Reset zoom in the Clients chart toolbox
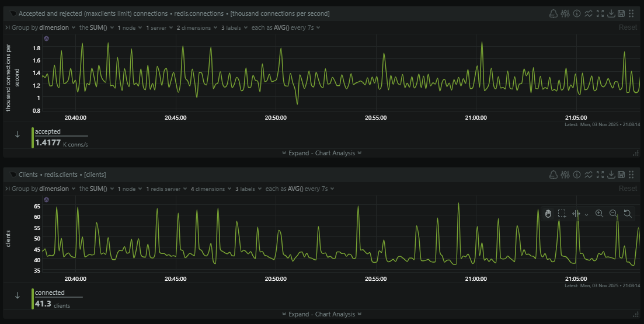 (628, 214)
